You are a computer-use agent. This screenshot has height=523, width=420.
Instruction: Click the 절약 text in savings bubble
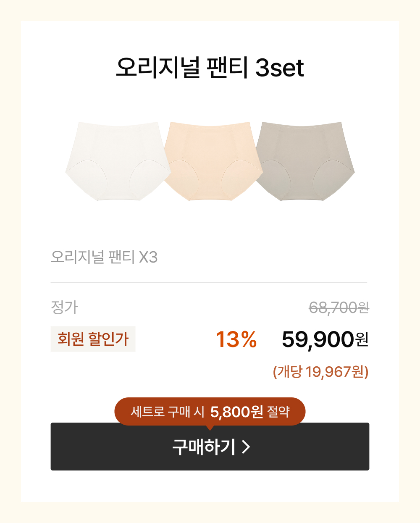(x=278, y=412)
